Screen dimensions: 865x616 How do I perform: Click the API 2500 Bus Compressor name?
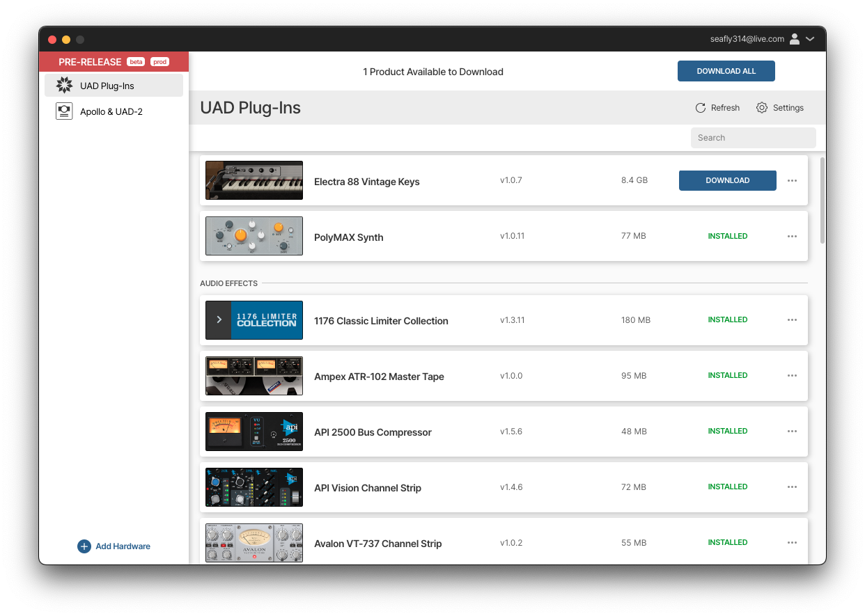click(373, 432)
